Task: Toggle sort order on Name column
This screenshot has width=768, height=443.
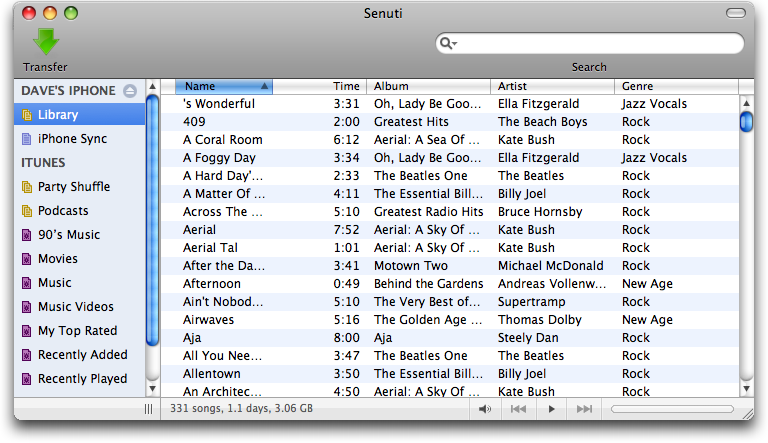Action: click(224, 86)
